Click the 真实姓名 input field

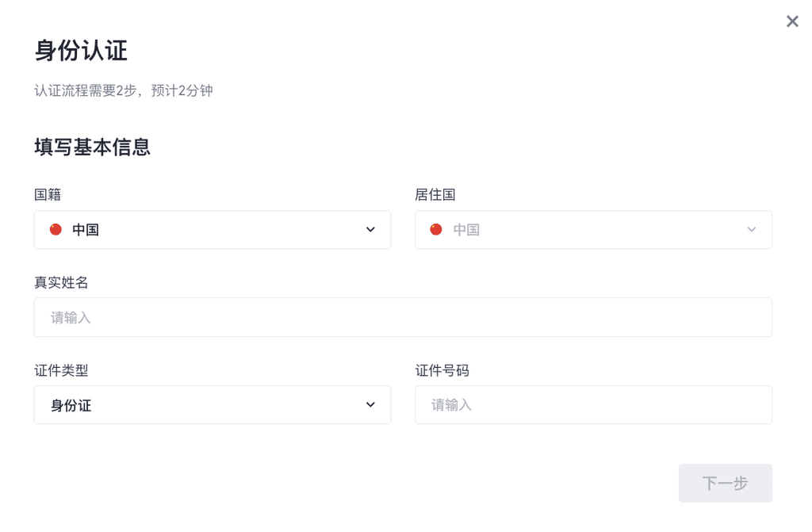403,317
